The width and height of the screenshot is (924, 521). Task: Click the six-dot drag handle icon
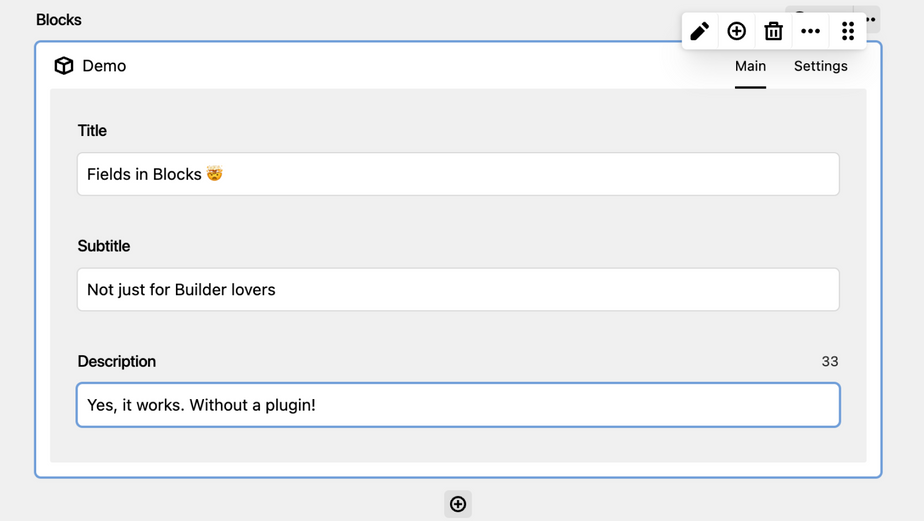click(848, 31)
